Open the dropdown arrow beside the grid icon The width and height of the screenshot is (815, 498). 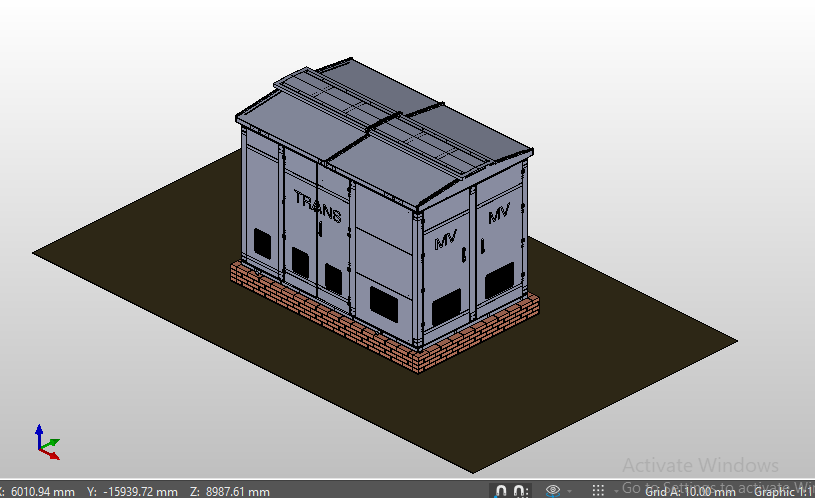coord(616,491)
